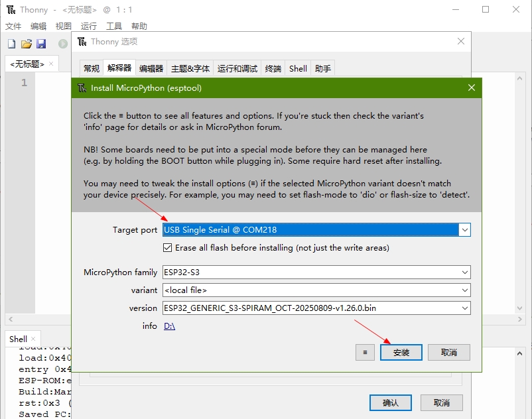The image size is (532, 419).
Task: Click 取消 in the Thonny 选项 dialog
Action: pos(442,402)
